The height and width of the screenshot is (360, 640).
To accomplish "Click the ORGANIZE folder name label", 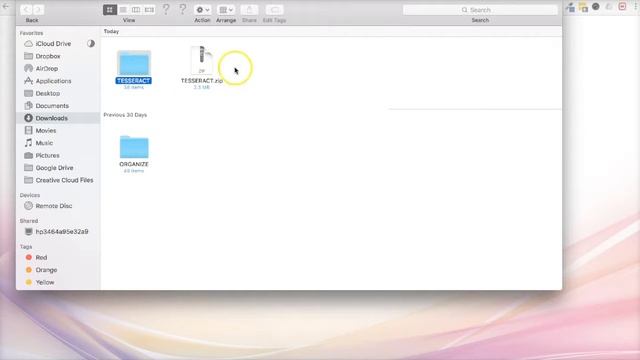I will [134, 164].
